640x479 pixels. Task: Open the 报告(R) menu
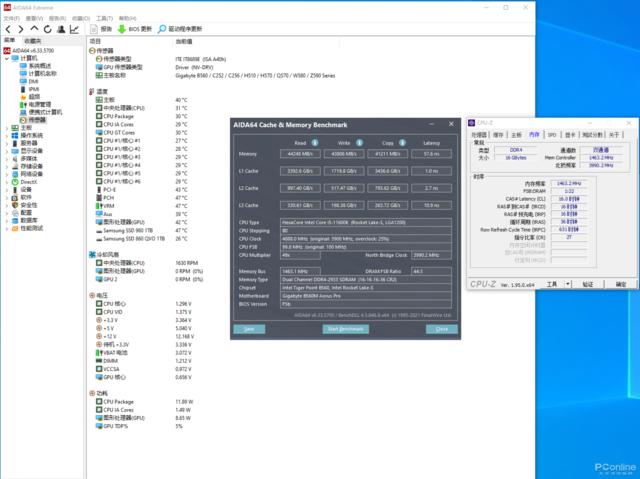58,18
